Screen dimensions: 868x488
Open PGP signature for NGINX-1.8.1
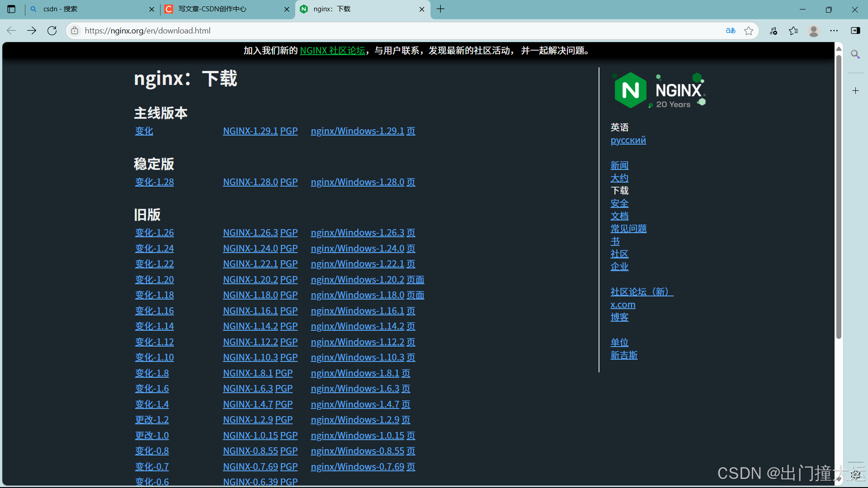284,373
